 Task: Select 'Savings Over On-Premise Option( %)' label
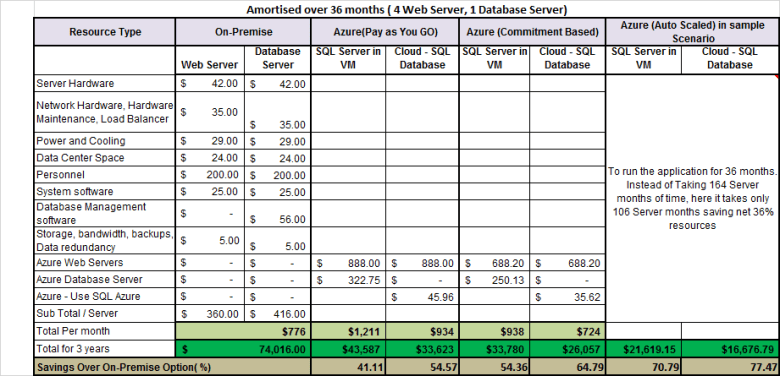click(x=172, y=367)
